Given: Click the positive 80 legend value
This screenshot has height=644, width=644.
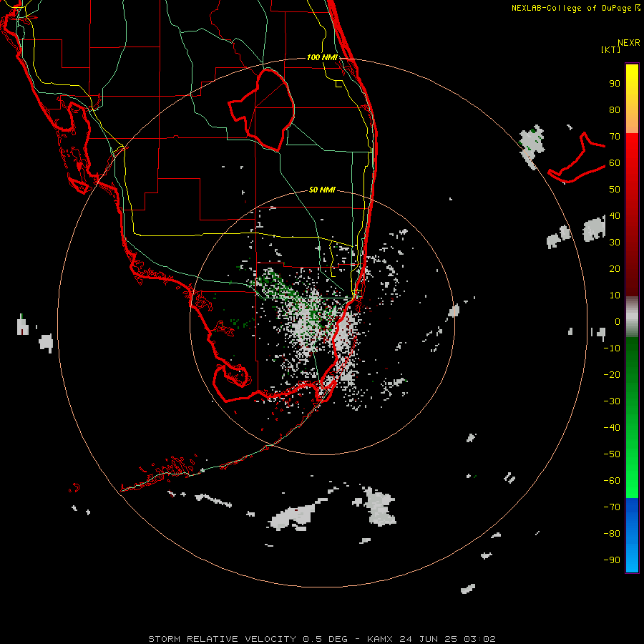Looking at the screenshot, I should [x=615, y=110].
